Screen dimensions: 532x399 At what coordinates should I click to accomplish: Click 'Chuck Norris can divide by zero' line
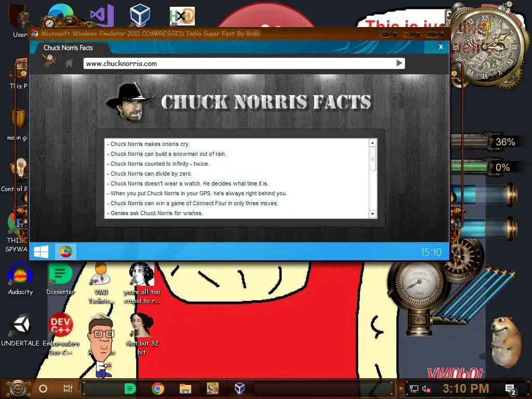(150, 174)
